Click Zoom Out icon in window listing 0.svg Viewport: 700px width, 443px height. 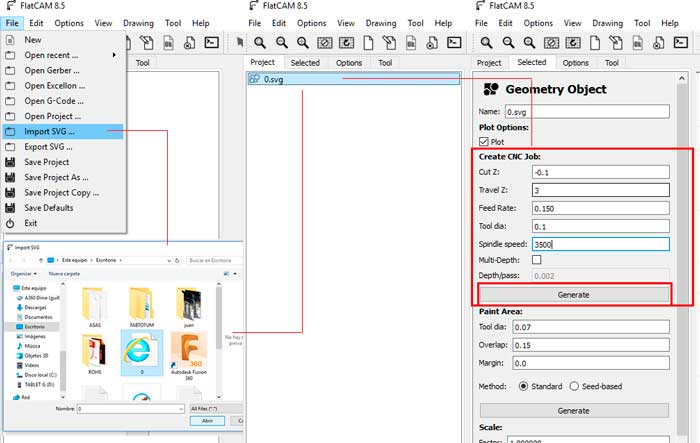click(282, 43)
